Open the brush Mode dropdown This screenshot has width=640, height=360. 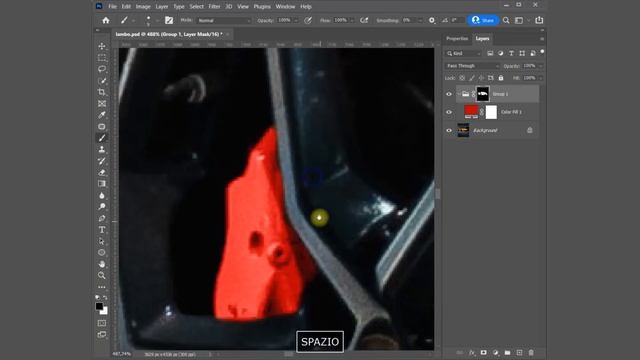coord(224,20)
